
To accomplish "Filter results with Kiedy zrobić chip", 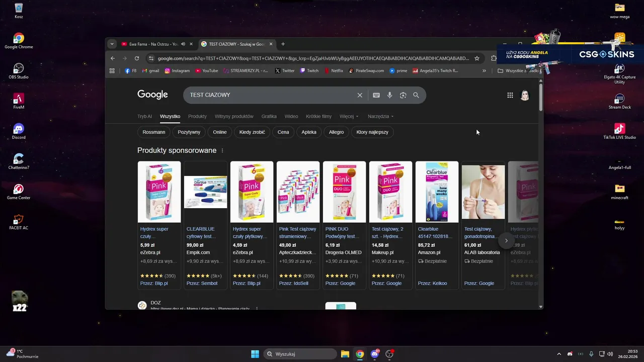I will (x=253, y=132).
